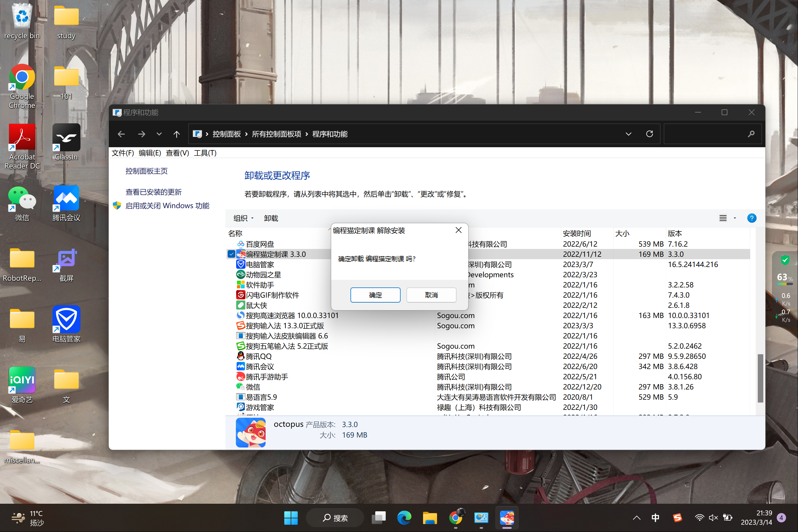
Task: Open the taskbar 搜索 search box
Action: [x=334, y=518]
